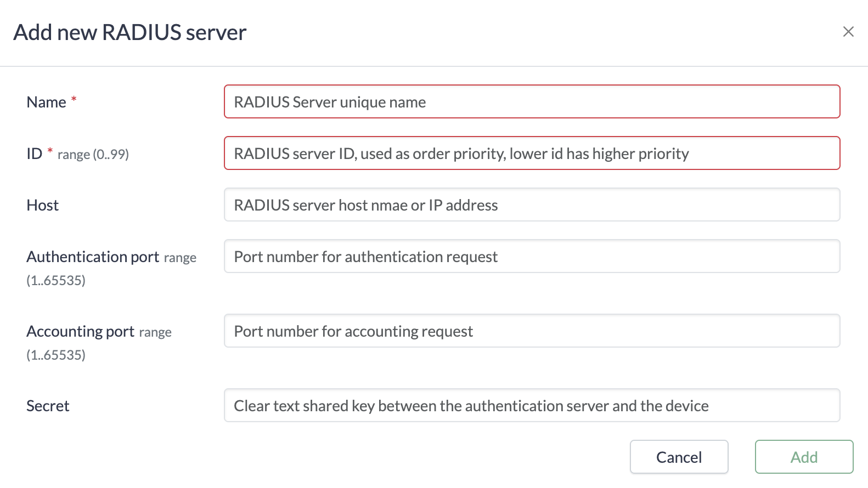Click the red asterisk beside Name
The height and width of the screenshot is (488, 868).
point(74,99)
